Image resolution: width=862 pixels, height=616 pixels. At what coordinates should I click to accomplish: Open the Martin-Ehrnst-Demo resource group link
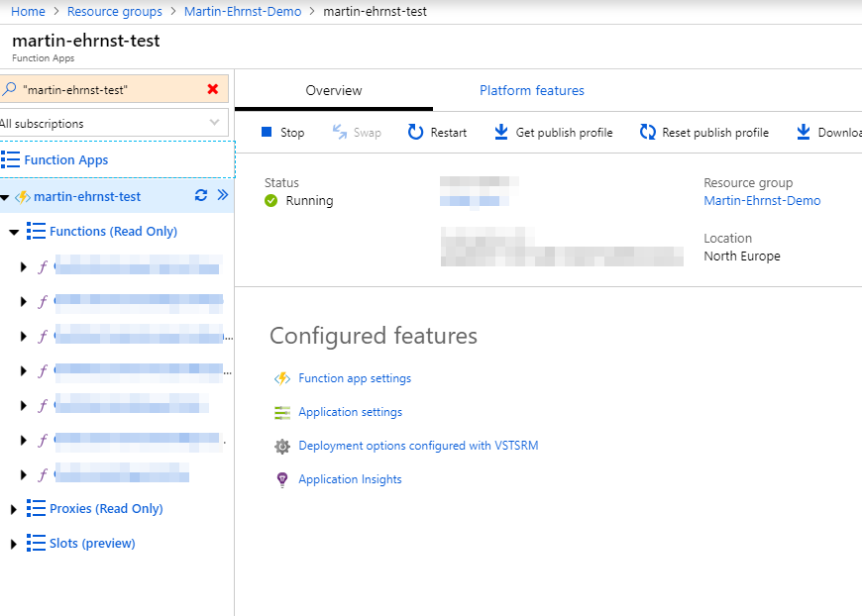[762, 201]
